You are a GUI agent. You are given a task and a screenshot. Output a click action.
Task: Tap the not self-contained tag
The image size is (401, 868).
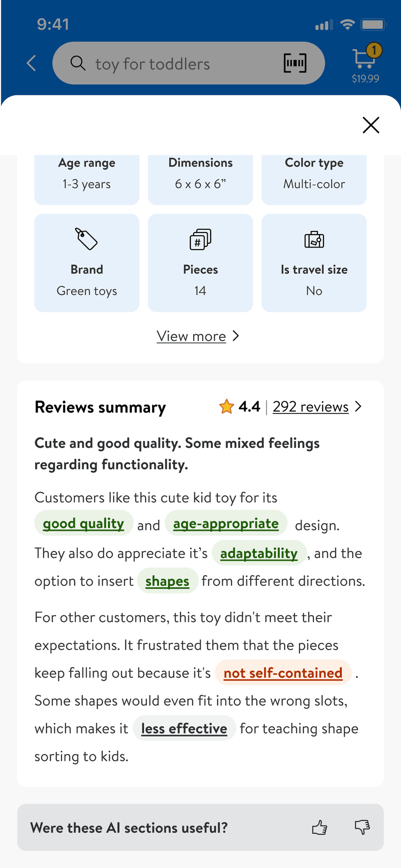tap(283, 673)
